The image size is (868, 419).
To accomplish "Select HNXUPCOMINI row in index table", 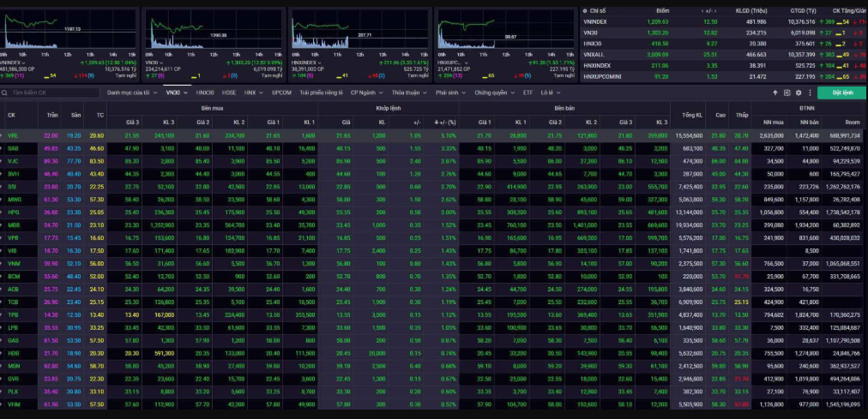I will (724, 77).
